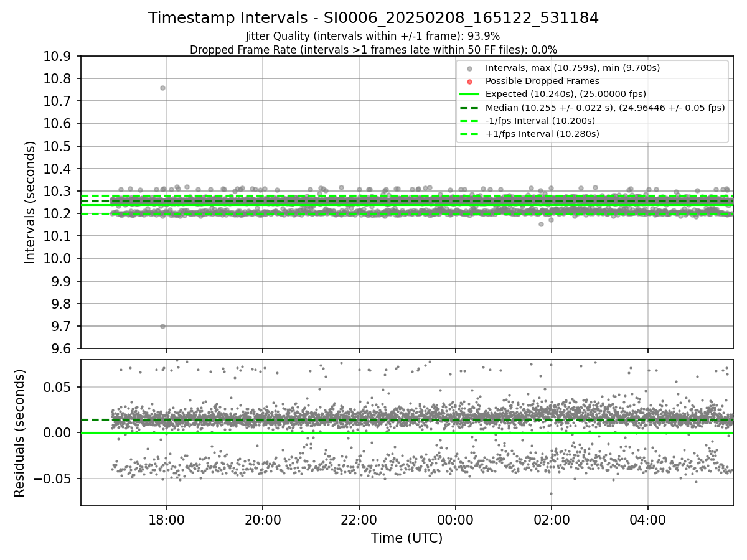Click the plot title 'Timestamp Intervals - SI0006_20250208_165122_531184'

374,18
